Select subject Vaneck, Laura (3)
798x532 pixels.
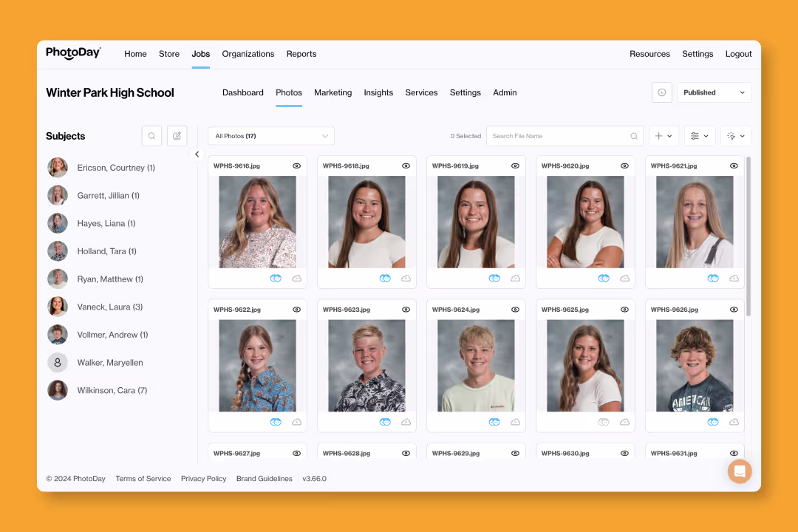110,307
